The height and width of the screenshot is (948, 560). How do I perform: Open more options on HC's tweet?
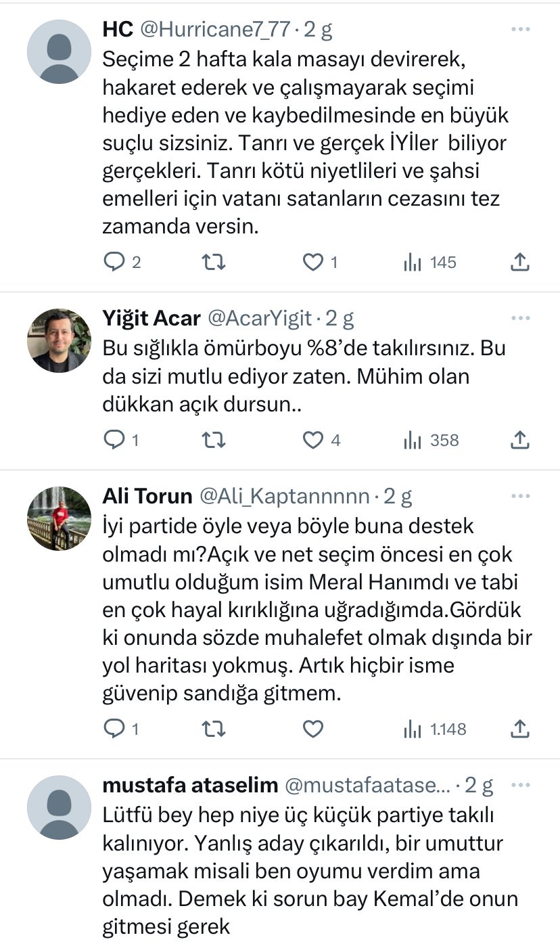[520, 30]
